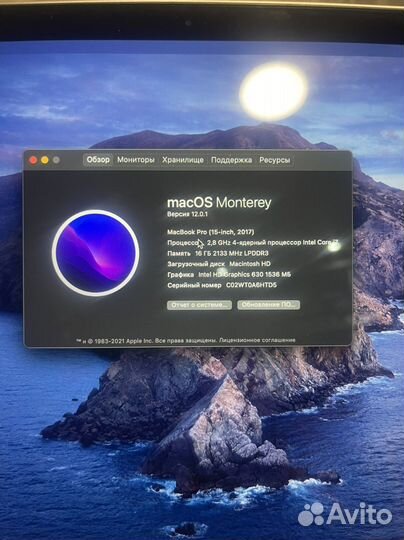Open the Ресурсы tab
Viewport: 404px width, 540px height.
[274, 160]
